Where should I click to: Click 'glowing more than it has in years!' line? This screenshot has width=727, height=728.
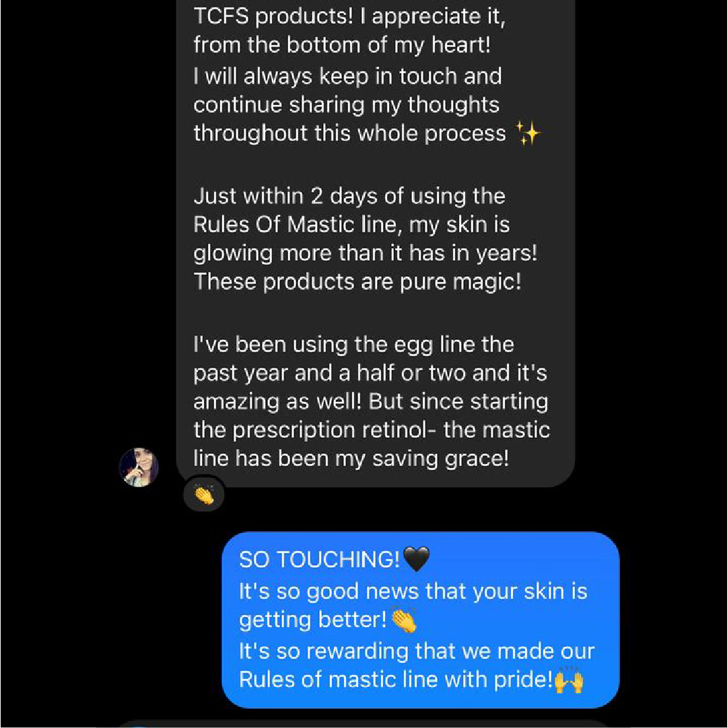click(365, 253)
